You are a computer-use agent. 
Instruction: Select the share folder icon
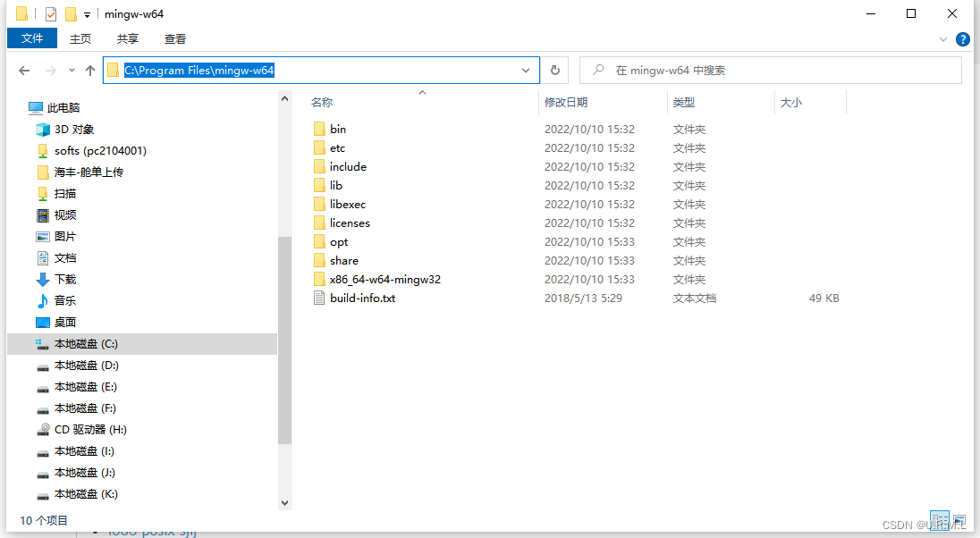pos(319,261)
